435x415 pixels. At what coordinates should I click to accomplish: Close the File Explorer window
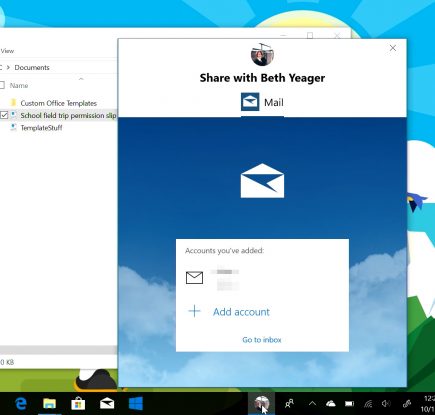click(337, 35)
